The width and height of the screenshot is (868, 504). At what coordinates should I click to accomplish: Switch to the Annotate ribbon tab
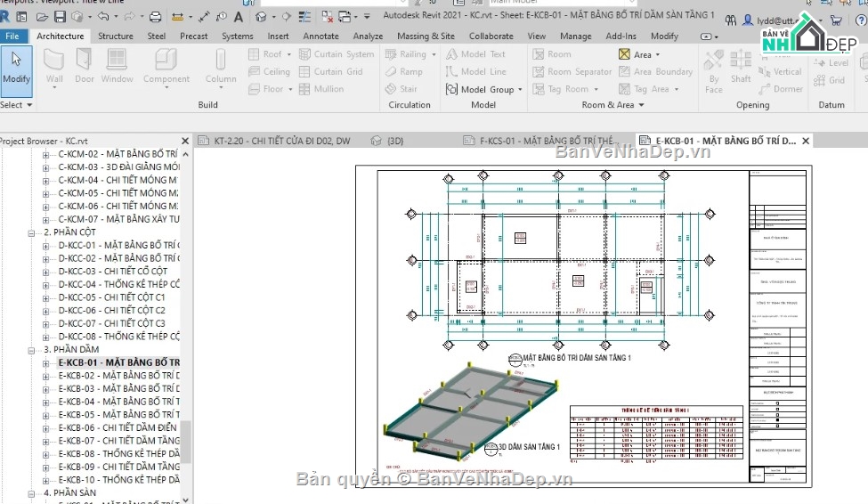point(320,36)
